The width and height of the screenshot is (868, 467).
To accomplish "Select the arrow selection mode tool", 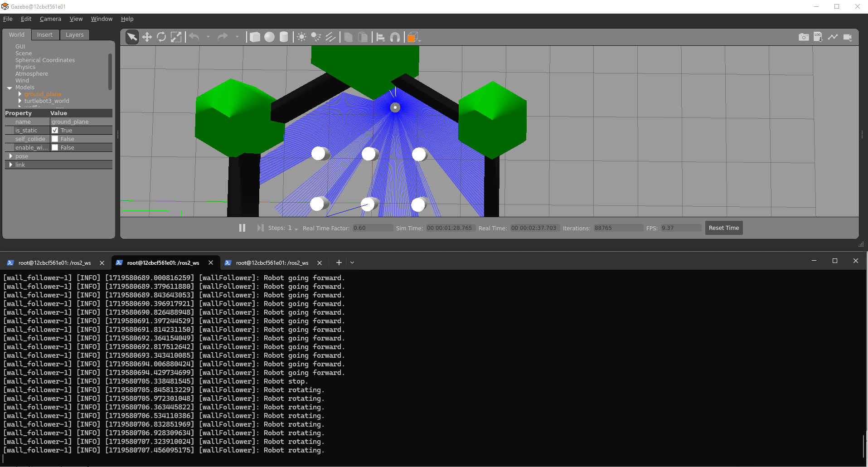I will tap(132, 37).
